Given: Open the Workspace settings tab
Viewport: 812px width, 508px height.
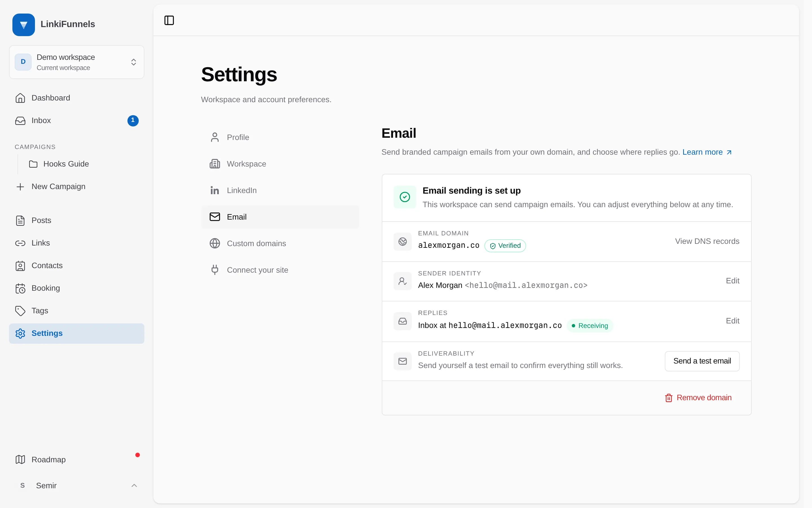Looking at the screenshot, I should coord(280,164).
